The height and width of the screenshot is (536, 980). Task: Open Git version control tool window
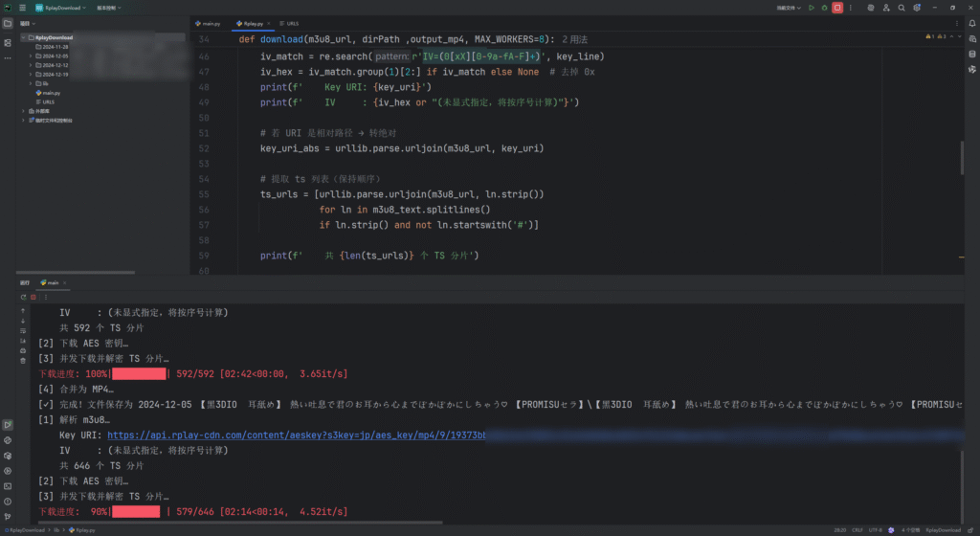(8, 517)
